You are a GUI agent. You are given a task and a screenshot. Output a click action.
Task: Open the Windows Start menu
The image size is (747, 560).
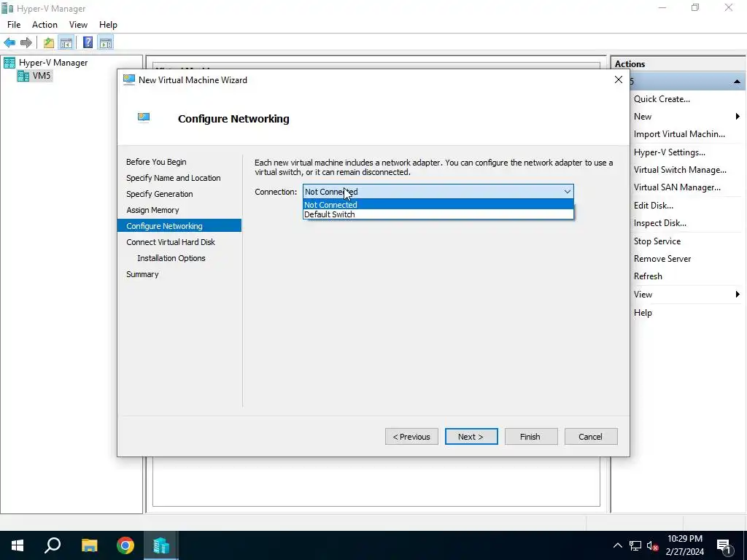point(18,545)
